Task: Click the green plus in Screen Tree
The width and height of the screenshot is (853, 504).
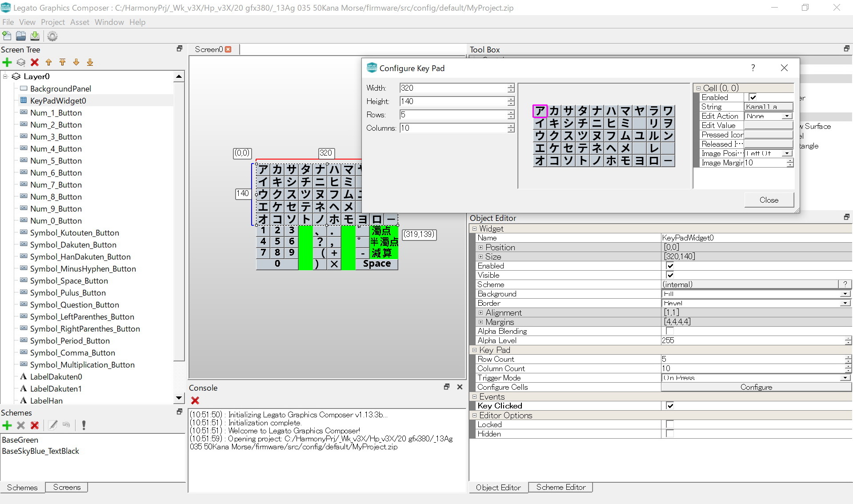Action: coord(7,62)
